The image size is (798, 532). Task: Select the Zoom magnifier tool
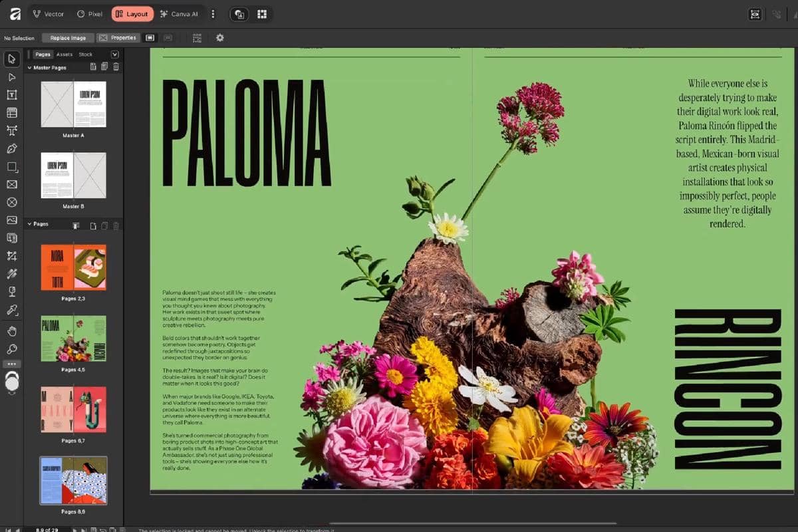pyautogui.click(x=12, y=349)
